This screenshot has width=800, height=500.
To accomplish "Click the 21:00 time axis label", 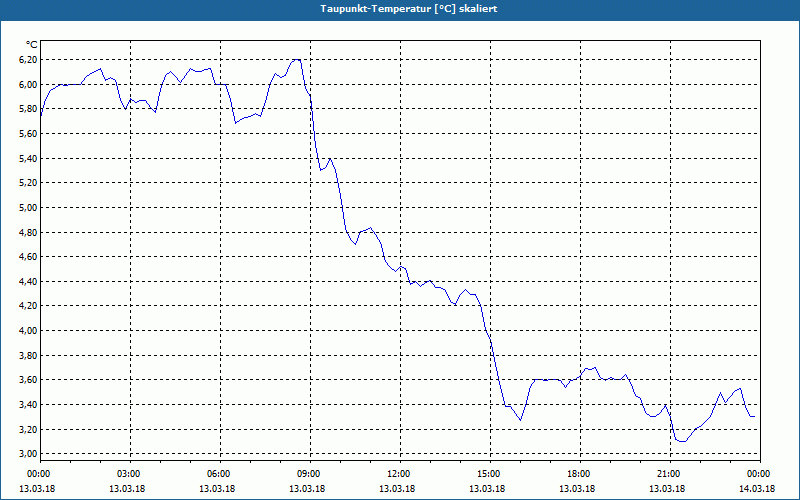I will click(670, 474).
